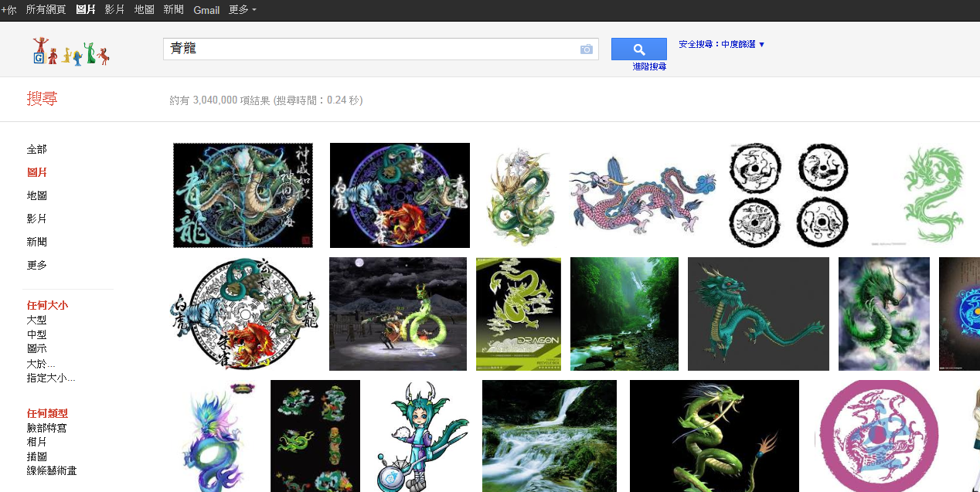Expand the 更多 dropdown in top bar
980x492 pixels.
tap(242, 10)
